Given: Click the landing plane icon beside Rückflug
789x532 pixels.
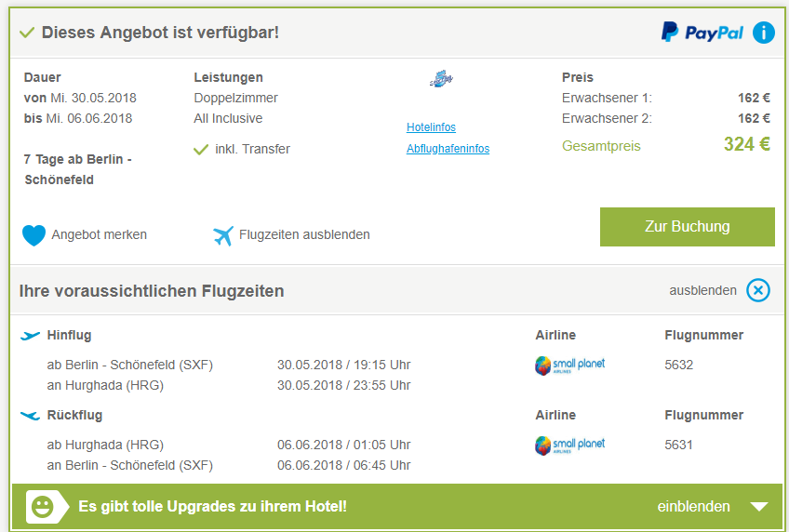Looking at the screenshot, I should tap(30, 416).
